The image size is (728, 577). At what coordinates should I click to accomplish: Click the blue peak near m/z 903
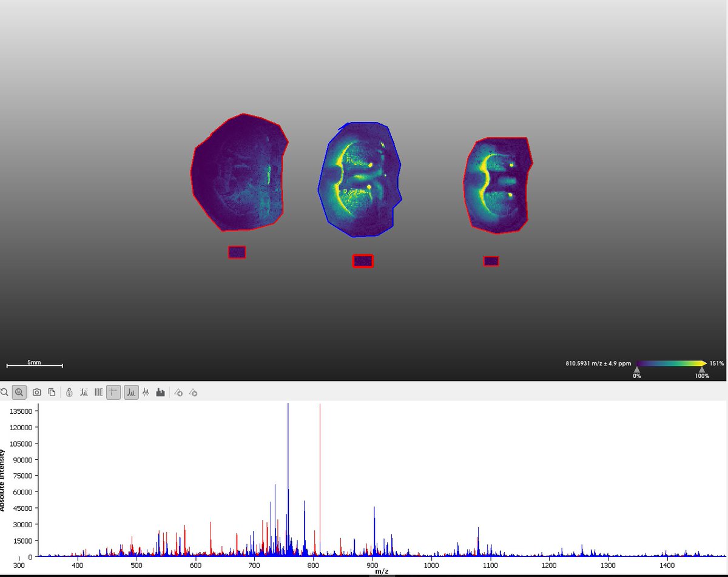tap(374, 531)
